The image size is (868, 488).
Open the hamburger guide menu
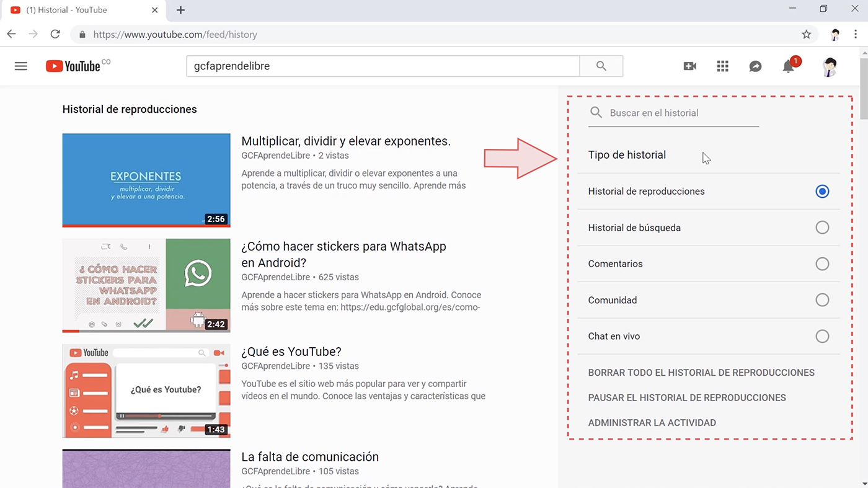[x=21, y=66]
